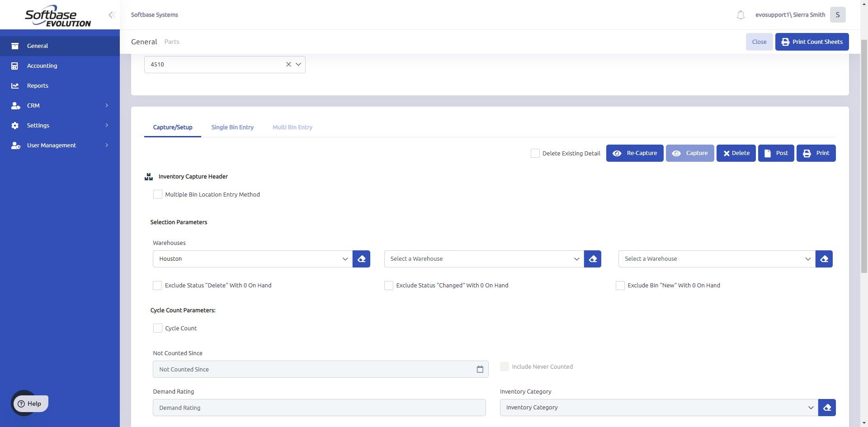Open the Help widget
The width and height of the screenshot is (868, 427).
tap(30, 404)
